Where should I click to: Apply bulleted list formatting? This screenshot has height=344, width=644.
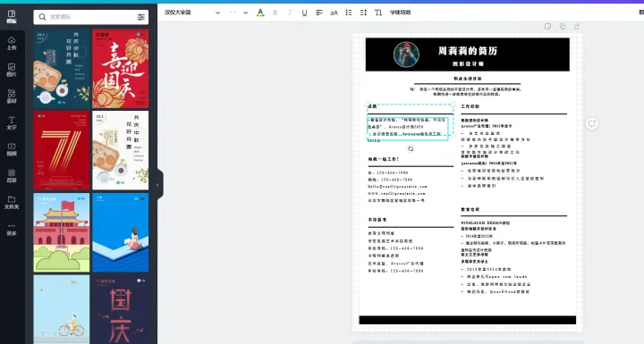pos(349,13)
